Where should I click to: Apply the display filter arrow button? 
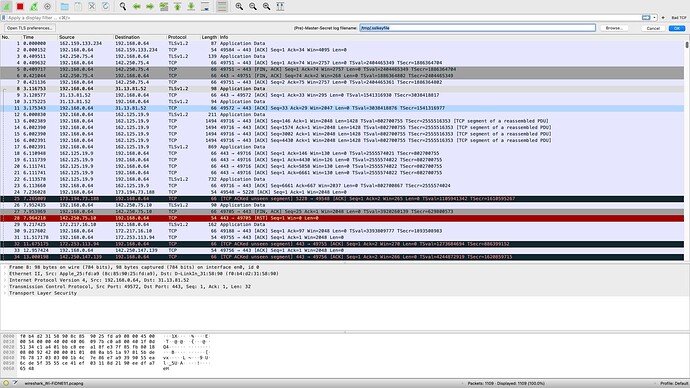coord(646,18)
